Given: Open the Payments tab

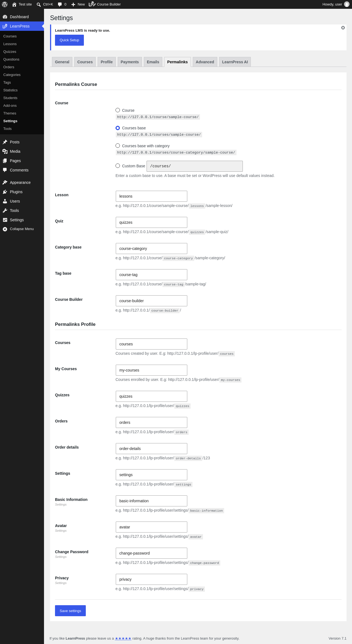Looking at the screenshot, I should [130, 62].
